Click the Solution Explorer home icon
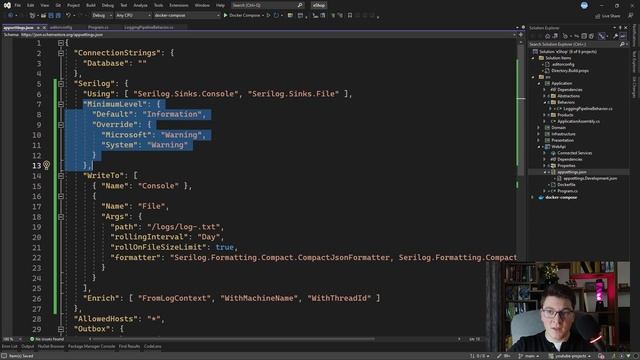This screenshot has height=360, width=640. pyautogui.click(x=548, y=36)
